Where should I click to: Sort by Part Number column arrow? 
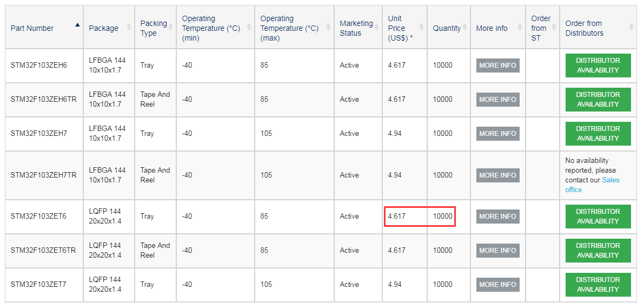tap(77, 25)
